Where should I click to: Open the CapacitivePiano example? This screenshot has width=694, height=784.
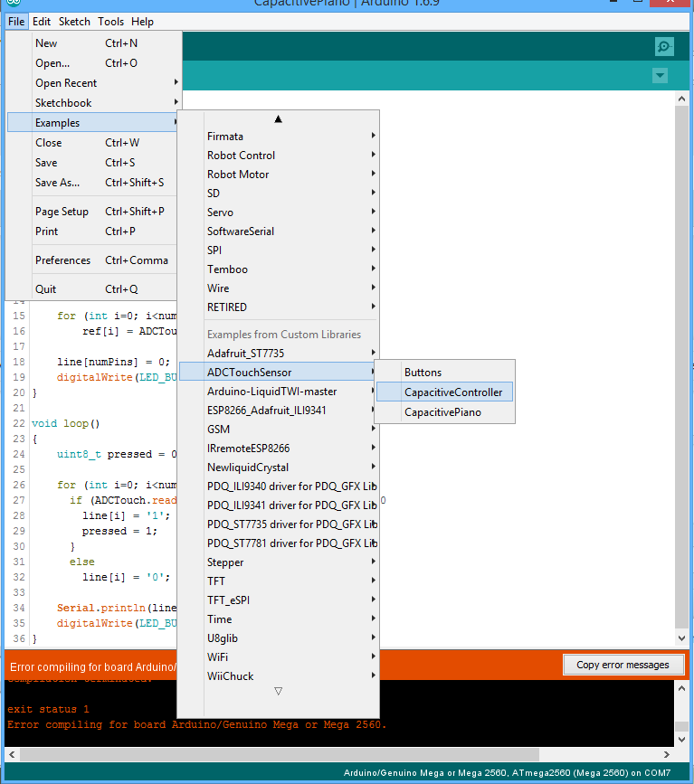pos(445,412)
